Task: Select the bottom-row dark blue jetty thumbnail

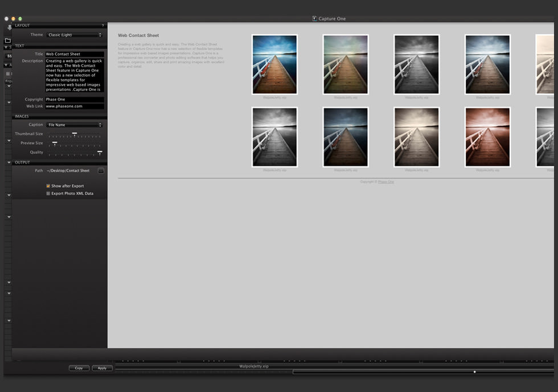Action: pos(346,137)
